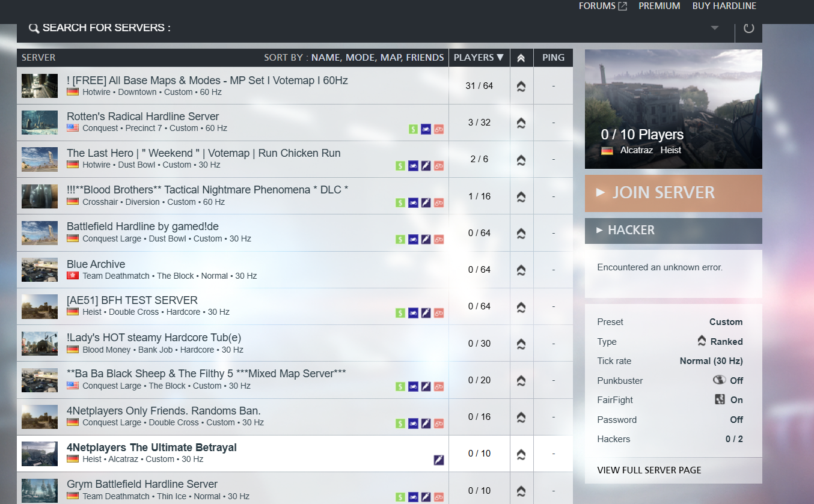Click the Hackers '0 / 2' value
The image size is (814, 504).
pyautogui.click(x=734, y=439)
